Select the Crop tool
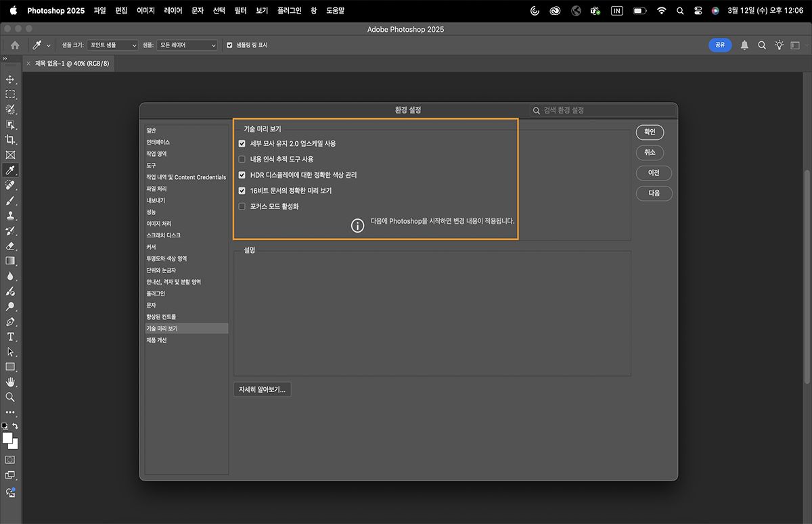812x524 pixels. pos(10,139)
